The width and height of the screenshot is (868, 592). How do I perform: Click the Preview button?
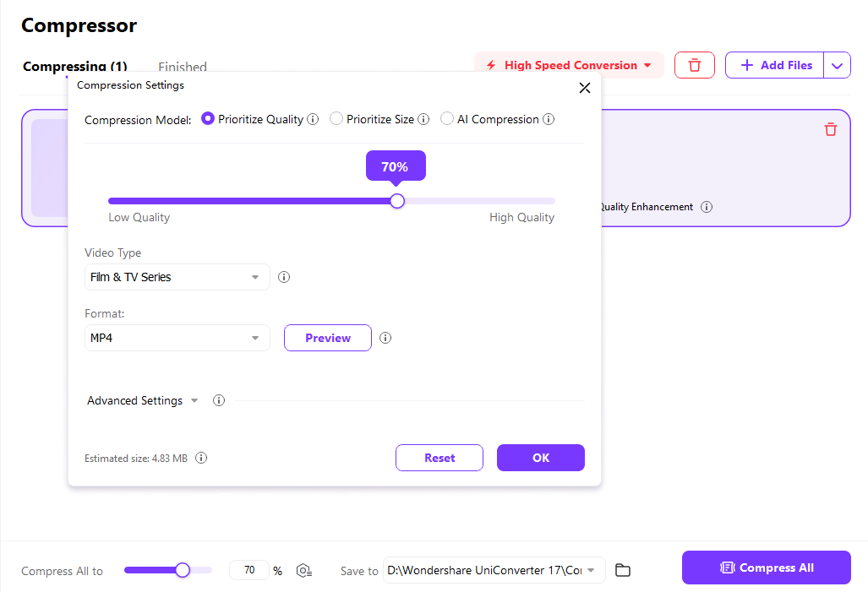pyautogui.click(x=328, y=338)
